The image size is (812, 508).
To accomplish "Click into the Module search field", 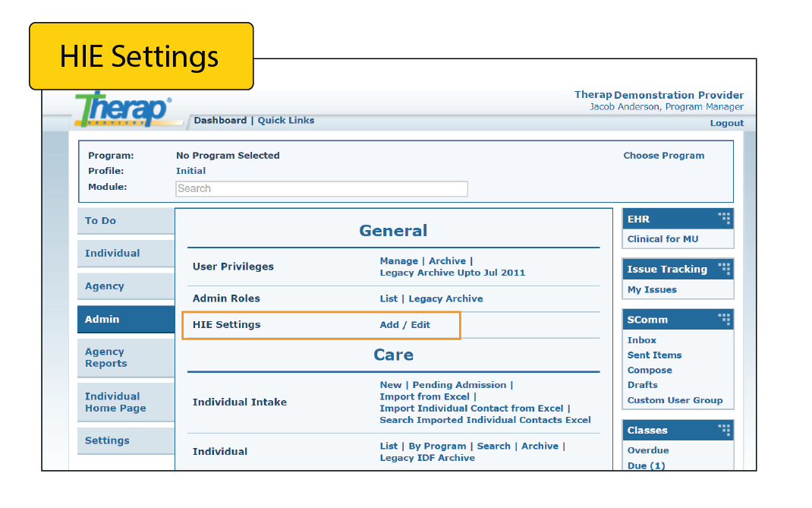I will click(322, 188).
